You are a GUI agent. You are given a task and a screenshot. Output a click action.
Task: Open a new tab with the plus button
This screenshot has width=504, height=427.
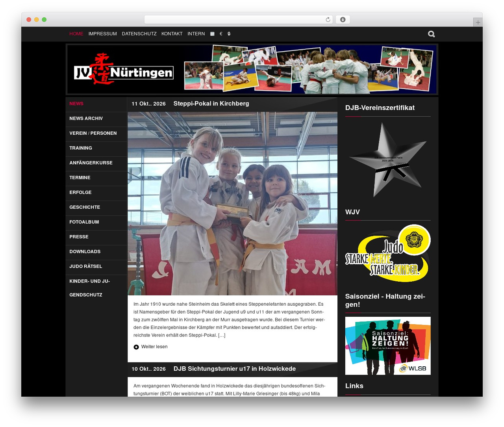[478, 22]
